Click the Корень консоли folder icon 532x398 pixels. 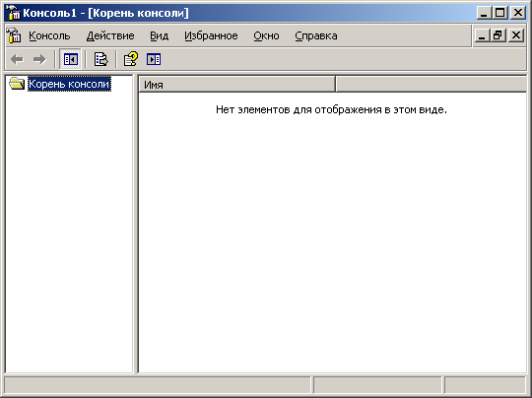pos(17,84)
